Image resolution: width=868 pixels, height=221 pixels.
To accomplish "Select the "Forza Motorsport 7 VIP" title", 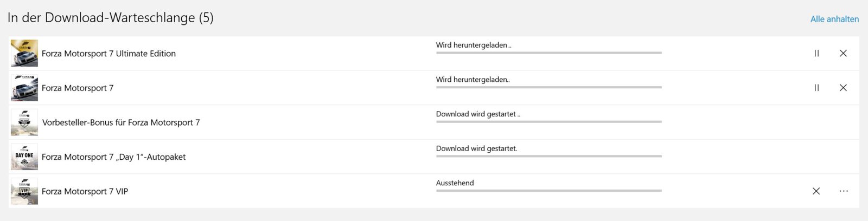I will (x=85, y=191).
